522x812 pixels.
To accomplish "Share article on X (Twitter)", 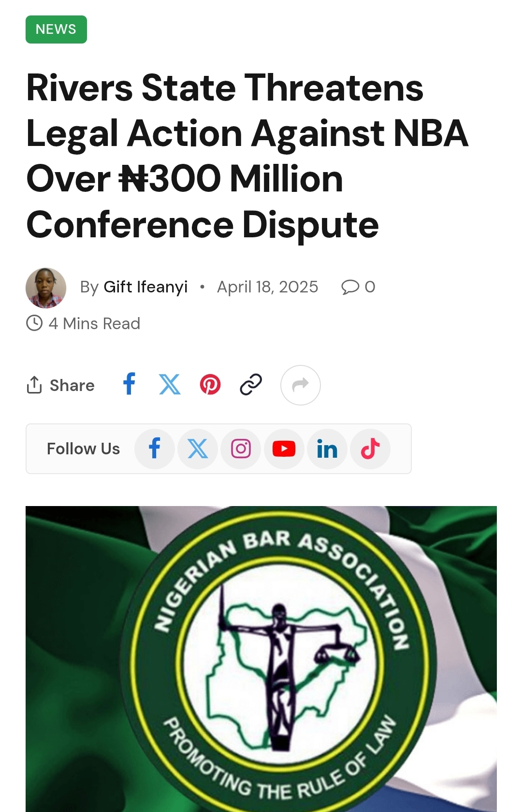I will 170,385.
